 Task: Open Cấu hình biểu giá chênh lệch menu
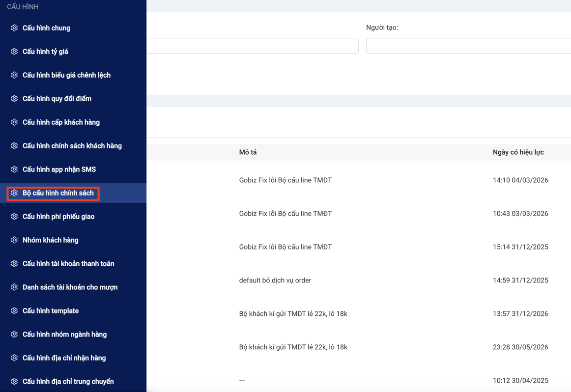[x=66, y=75]
